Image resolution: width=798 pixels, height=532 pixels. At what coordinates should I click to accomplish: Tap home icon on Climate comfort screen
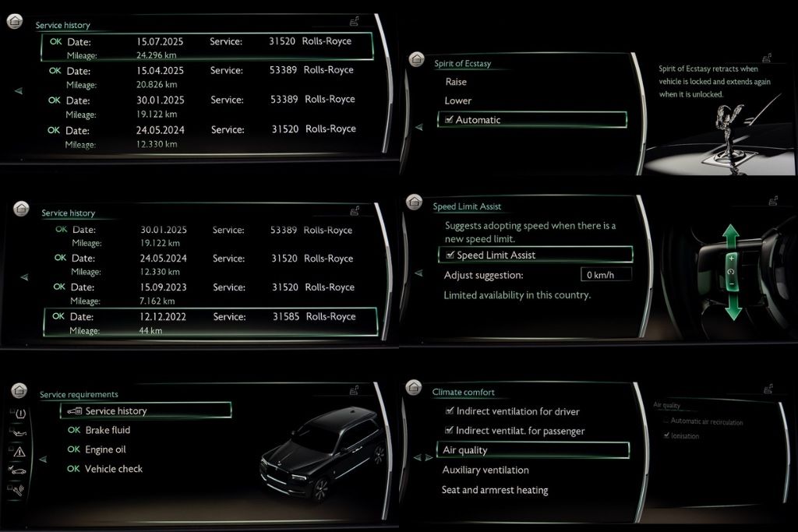point(414,389)
